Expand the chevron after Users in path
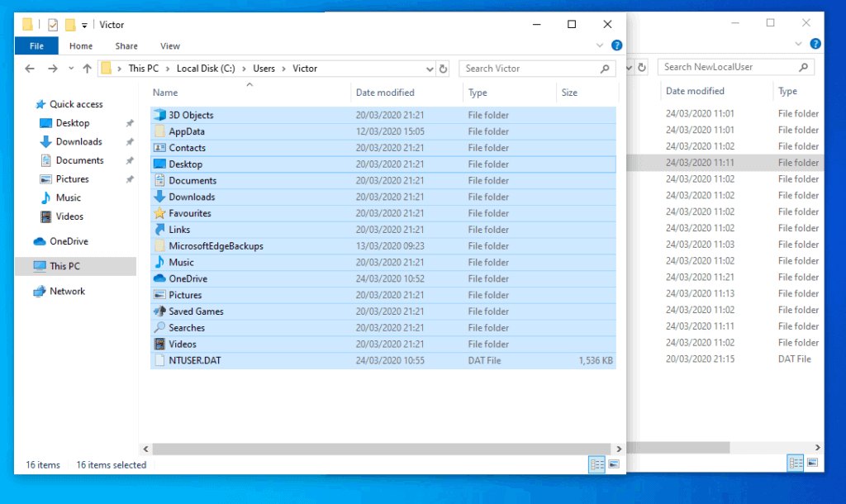Image resolution: width=846 pixels, height=504 pixels. pyautogui.click(x=284, y=69)
